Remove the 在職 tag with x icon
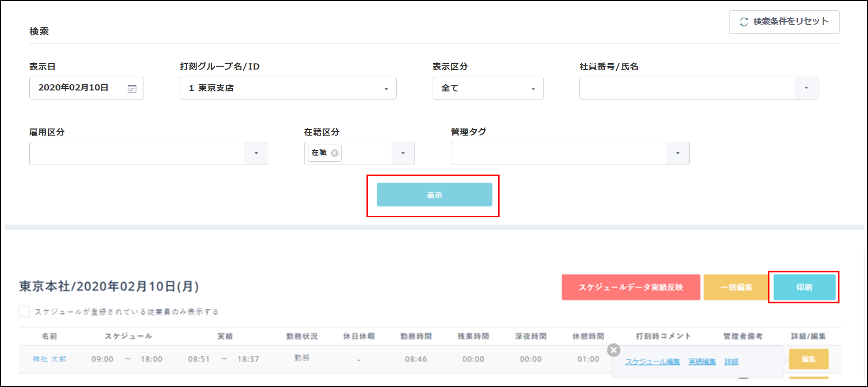Viewport: 868px width, 387px height. (x=334, y=153)
